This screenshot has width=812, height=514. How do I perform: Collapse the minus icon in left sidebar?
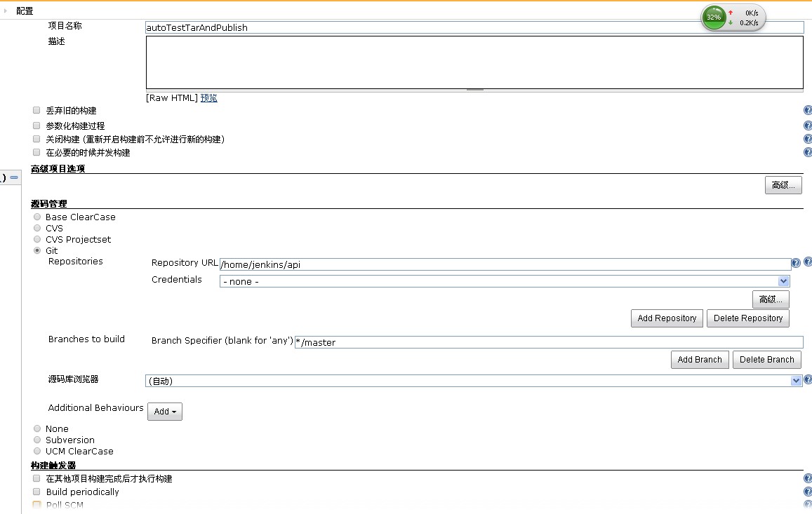14,177
